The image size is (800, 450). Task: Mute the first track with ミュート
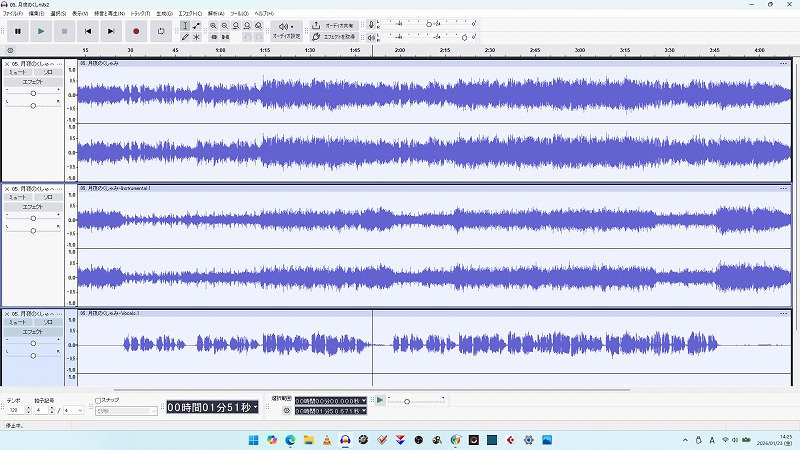tap(18, 72)
